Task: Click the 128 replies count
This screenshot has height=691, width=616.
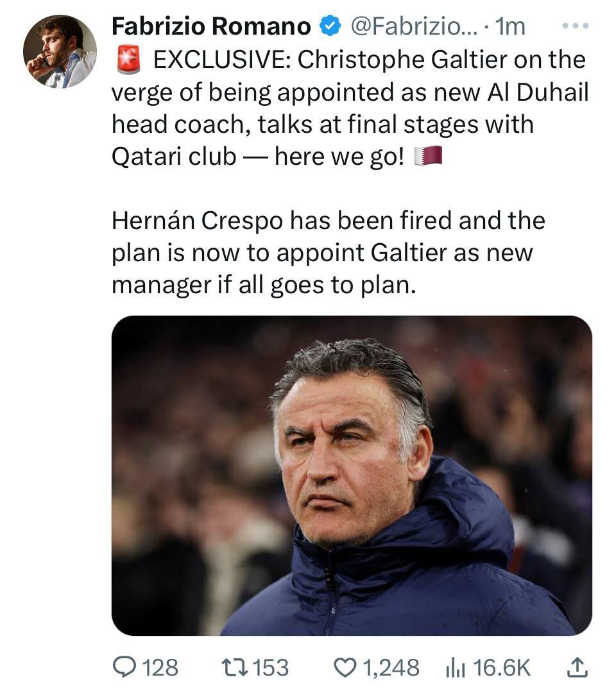Action: click(159, 667)
